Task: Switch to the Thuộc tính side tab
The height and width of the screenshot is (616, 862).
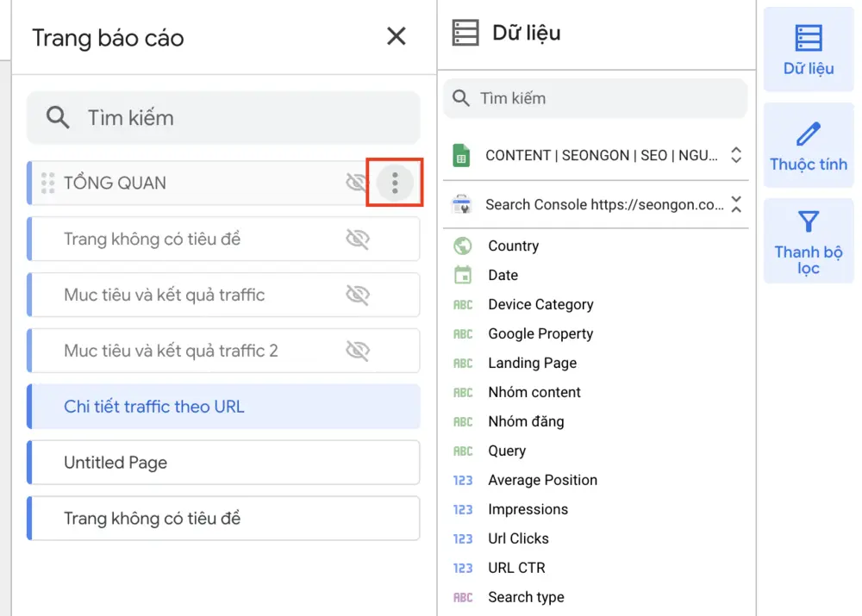Action: pos(809,146)
